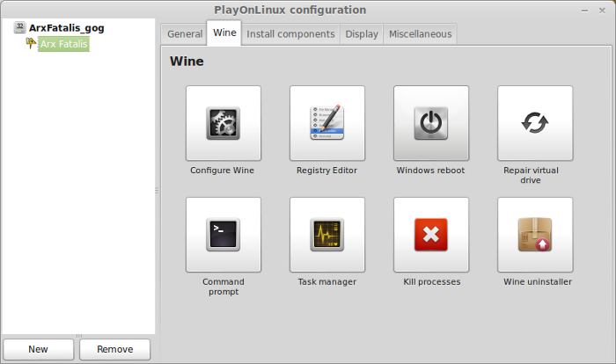Select the Arx Fatalis shortcut entry
Viewport: 616px width, 364px height.
63,44
